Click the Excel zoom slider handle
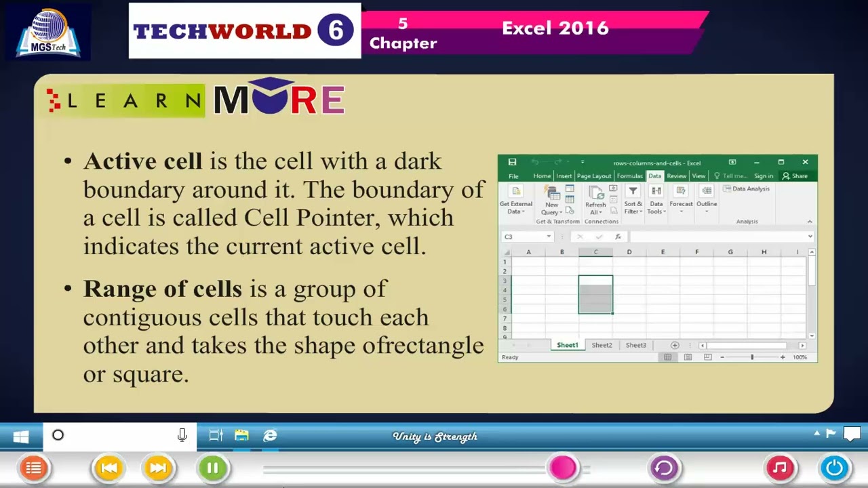This screenshot has width=868, height=488. pyautogui.click(x=752, y=357)
